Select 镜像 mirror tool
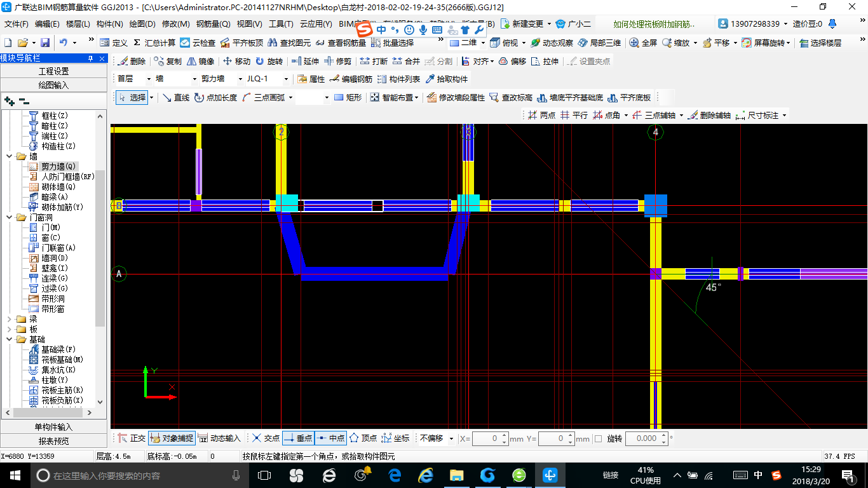 [x=200, y=62]
